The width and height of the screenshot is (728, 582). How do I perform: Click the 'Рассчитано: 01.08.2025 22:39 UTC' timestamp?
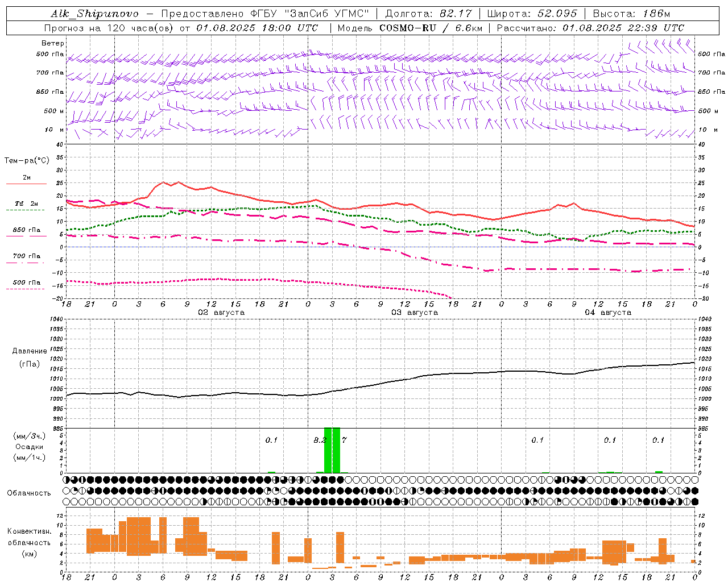590,28
